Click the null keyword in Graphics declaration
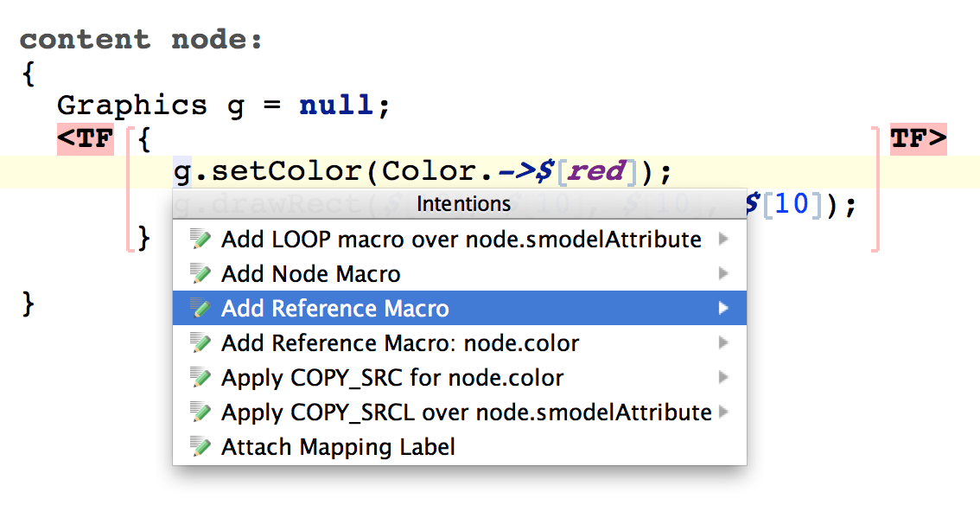Viewport: 980px width, 531px height. click(336, 106)
